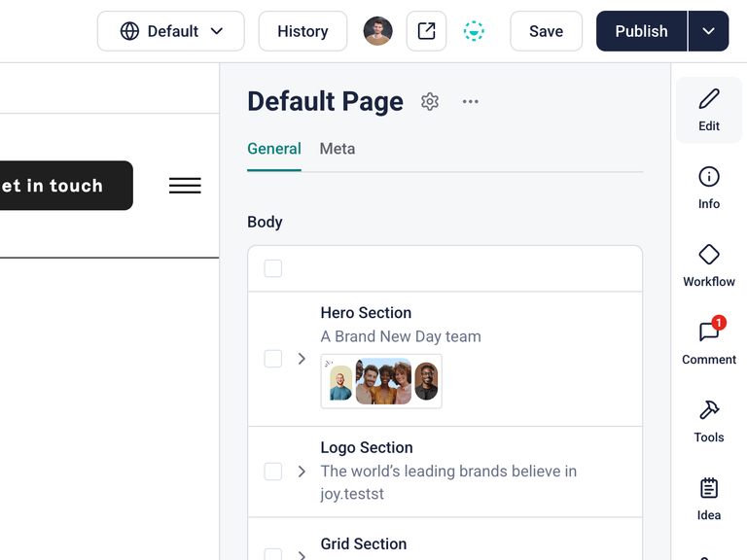The image size is (747, 560).
Task: Open preview in new window icon
Action: pyautogui.click(x=426, y=31)
